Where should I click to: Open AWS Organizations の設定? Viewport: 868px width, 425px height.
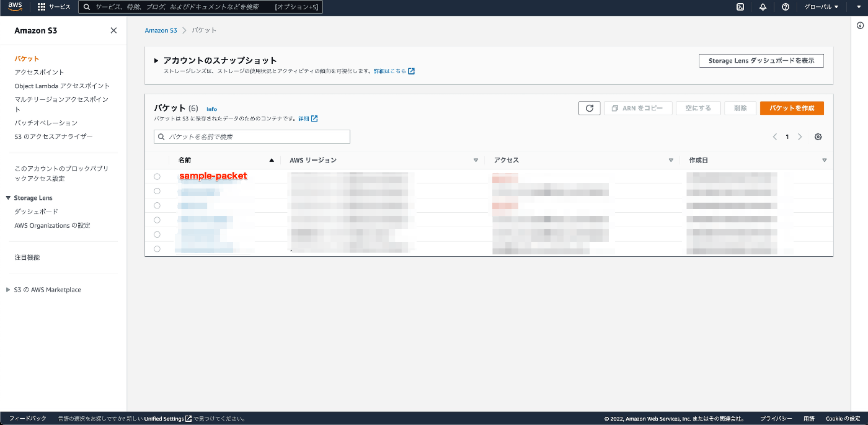tap(52, 225)
